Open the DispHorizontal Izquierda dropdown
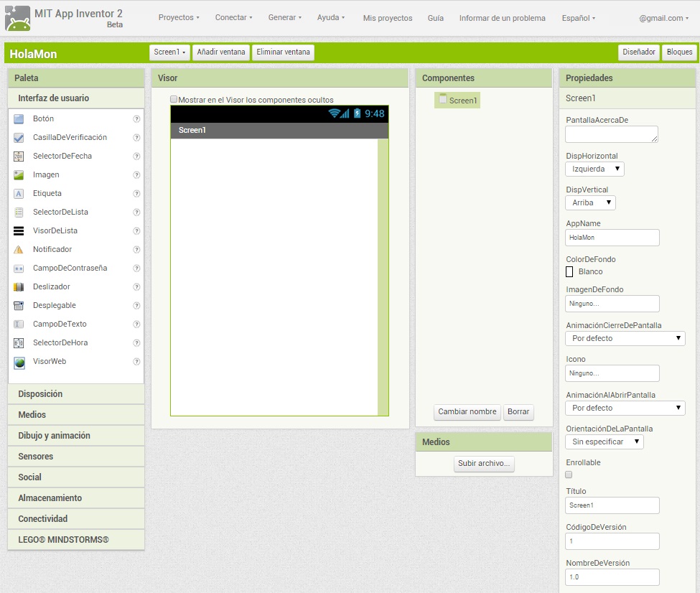Image resolution: width=700 pixels, height=593 pixels. [x=594, y=169]
